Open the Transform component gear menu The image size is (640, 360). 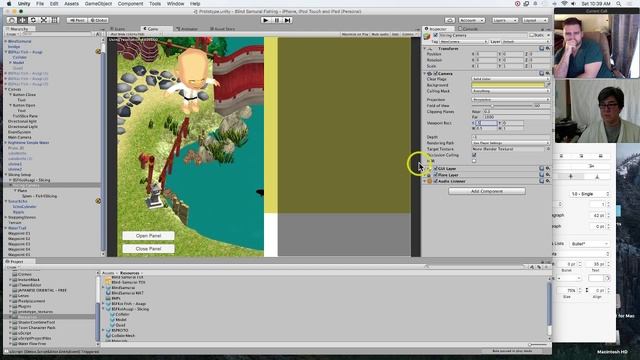(x=548, y=48)
